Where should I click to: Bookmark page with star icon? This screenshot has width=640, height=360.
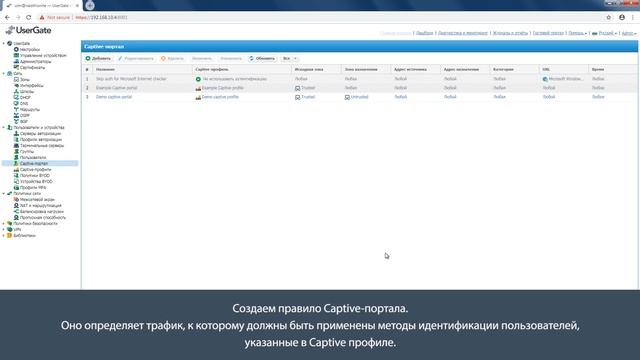tap(609, 18)
